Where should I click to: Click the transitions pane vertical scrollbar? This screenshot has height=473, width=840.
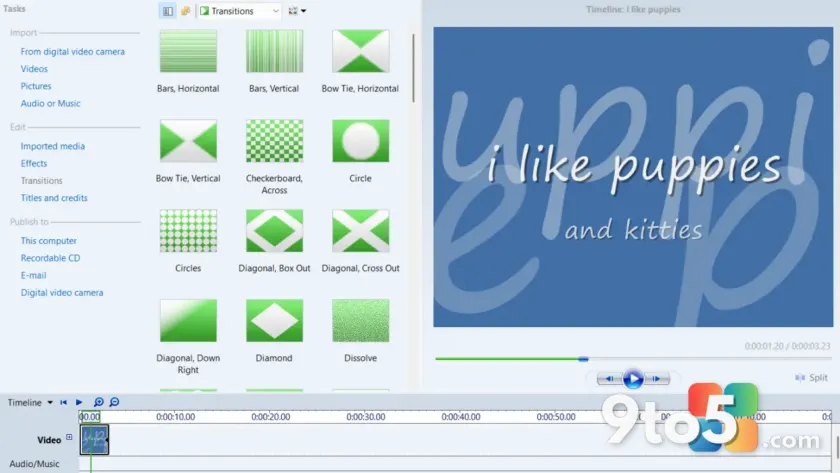click(413, 68)
